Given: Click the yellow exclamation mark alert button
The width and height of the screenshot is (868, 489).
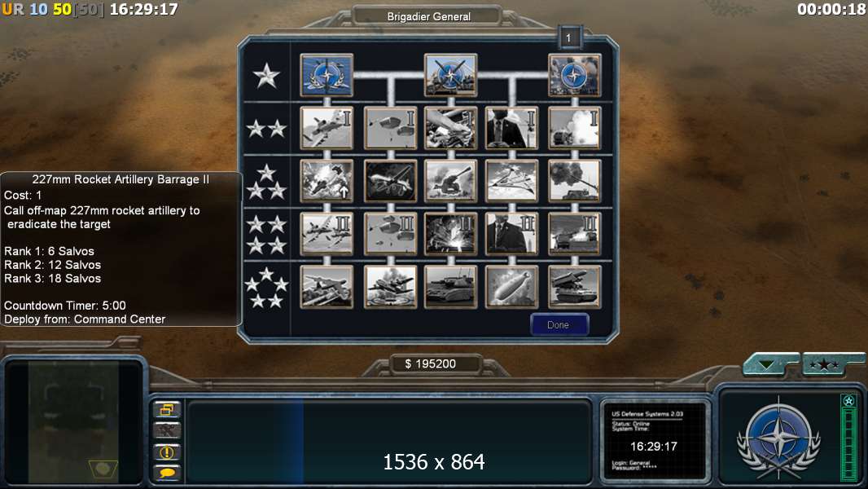Looking at the screenshot, I should pyautogui.click(x=167, y=452).
